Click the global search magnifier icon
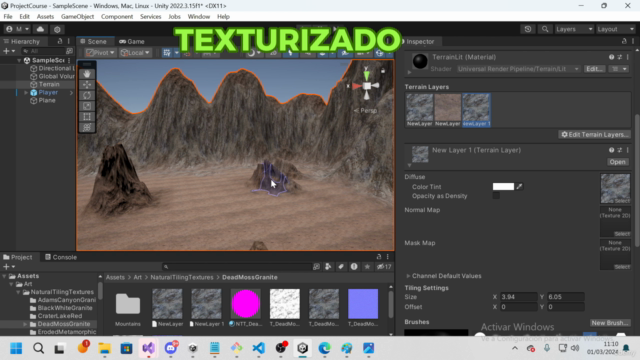The height and width of the screenshot is (360, 640). click(x=545, y=29)
